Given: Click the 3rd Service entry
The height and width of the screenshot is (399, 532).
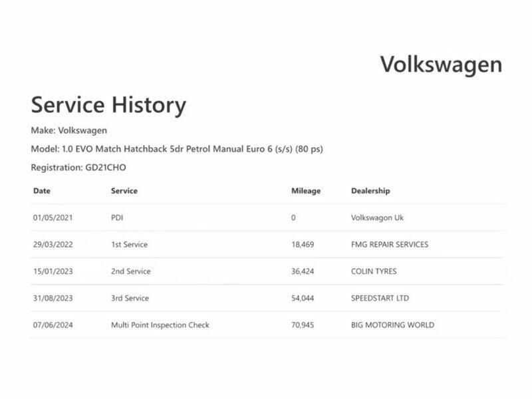Looking at the screenshot, I should click(130, 298).
